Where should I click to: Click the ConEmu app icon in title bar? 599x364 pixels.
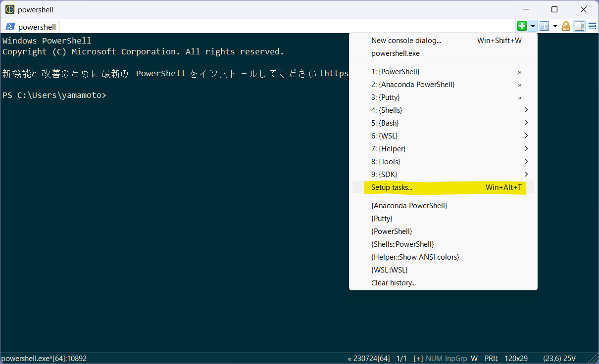click(10, 9)
